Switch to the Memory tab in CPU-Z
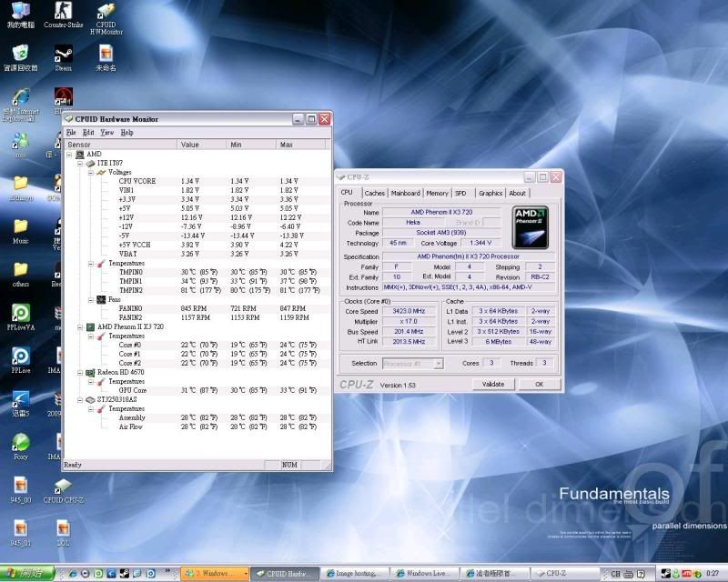This screenshot has height=582, width=728. (x=437, y=193)
